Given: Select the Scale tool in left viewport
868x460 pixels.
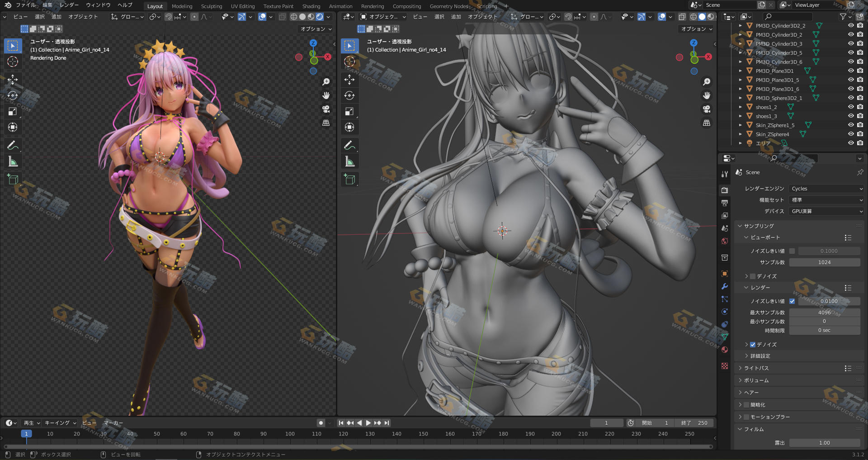Looking at the screenshot, I should 13,111.
